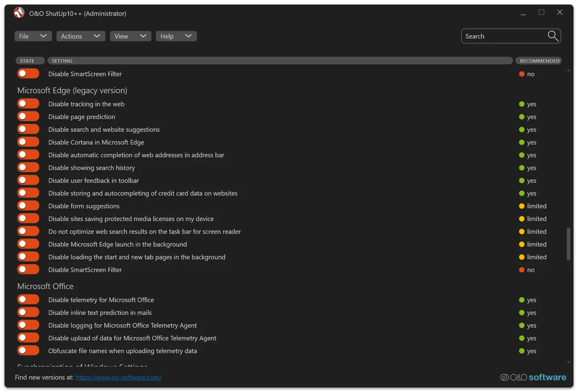Select 'Obfuscate file names when uploading telemetry data' text

click(123, 351)
